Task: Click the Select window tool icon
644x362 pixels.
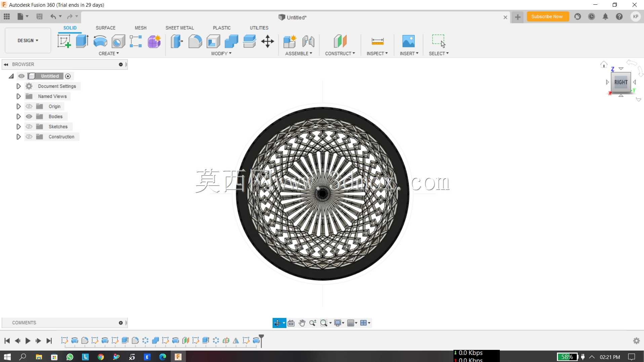Action: point(439,41)
